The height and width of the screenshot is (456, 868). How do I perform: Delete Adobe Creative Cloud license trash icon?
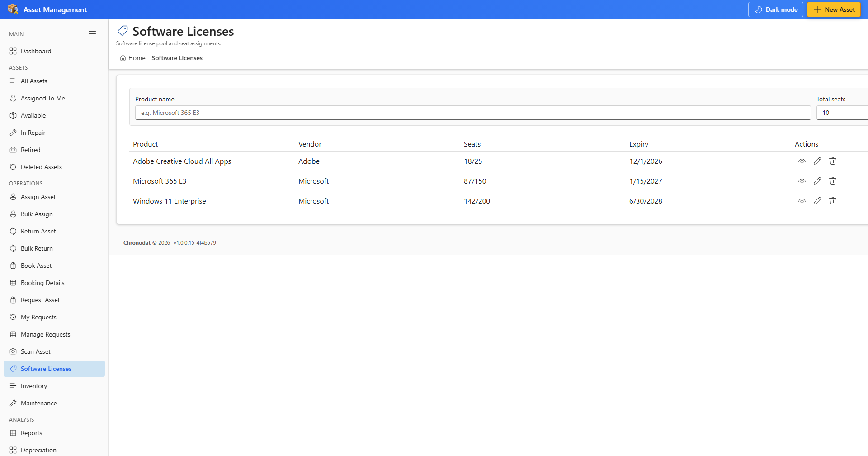(833, 161)
